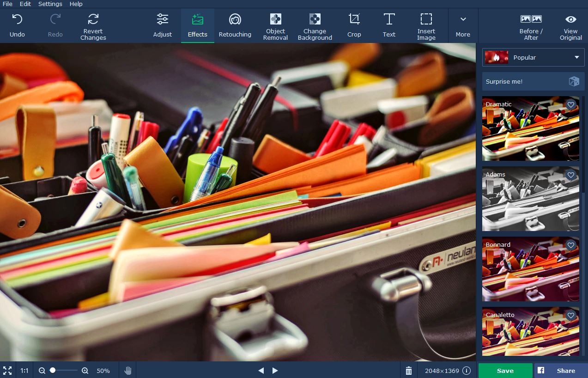The height and width of the screenshot is (378, 588).
Task: Expand the Popular effects dropdown
Action: (x=533, y=57)
